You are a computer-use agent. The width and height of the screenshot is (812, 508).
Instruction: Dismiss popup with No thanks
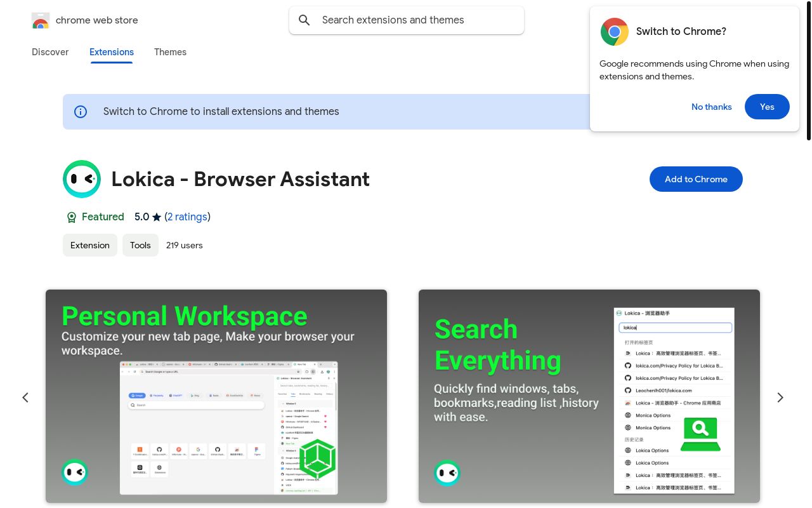(711, 107)
